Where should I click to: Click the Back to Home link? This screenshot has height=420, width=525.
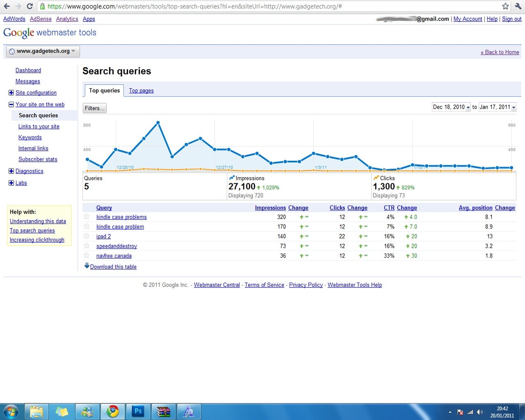coord(500,52)
